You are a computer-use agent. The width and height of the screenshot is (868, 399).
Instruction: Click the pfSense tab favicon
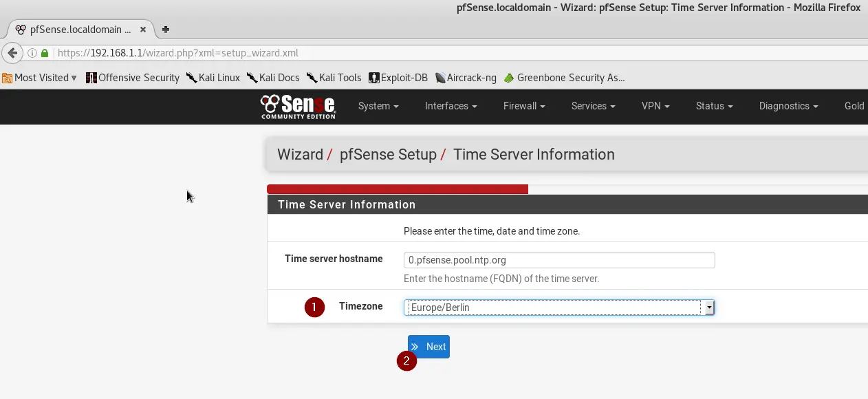pos(21,30)
